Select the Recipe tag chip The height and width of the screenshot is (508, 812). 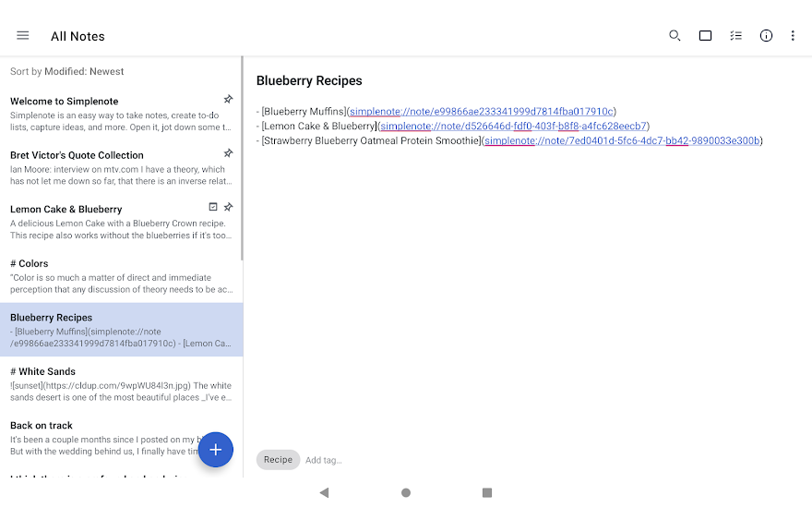tap(278, 460)
